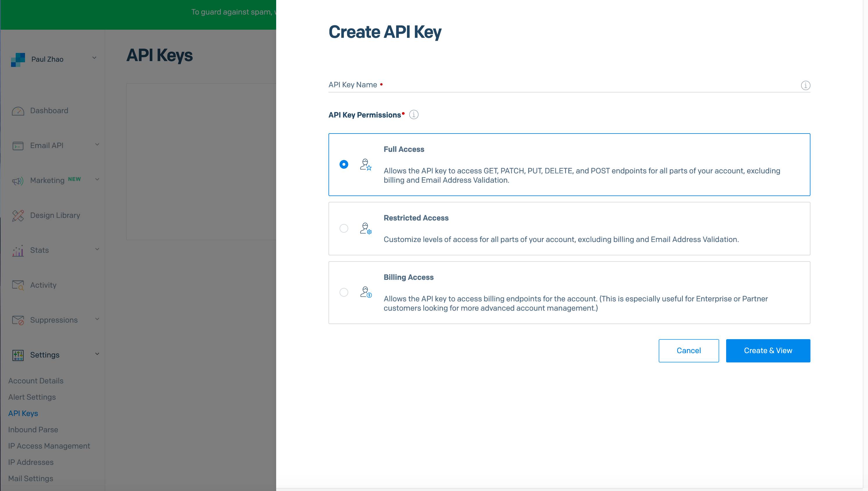Screen dimensions: 868x491
Task: Select the Billing Access radio button
Action: click(x=344, y=292)
